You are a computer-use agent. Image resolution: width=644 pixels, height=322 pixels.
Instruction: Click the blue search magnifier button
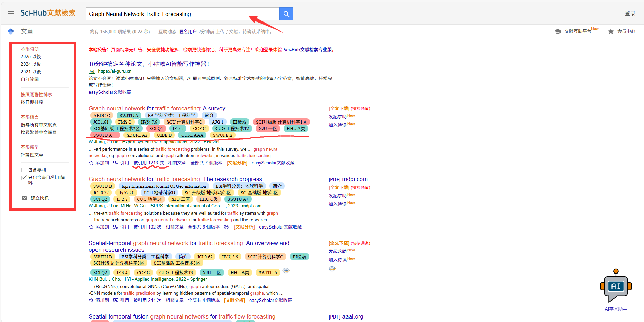286,14
